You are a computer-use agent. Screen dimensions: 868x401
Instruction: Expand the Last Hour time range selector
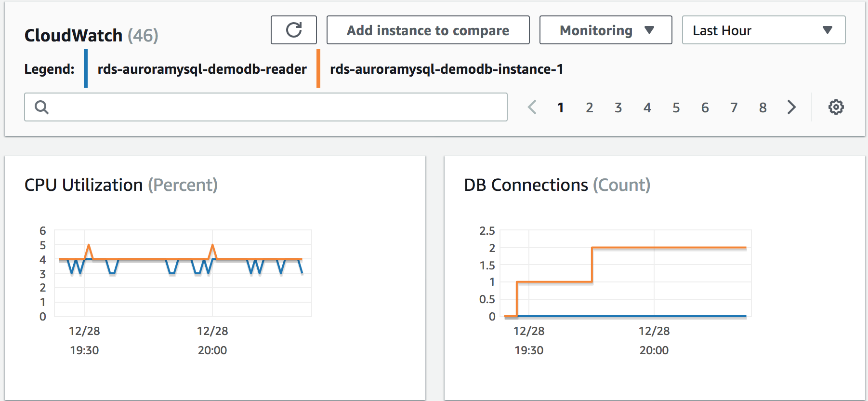pos(763,30)
